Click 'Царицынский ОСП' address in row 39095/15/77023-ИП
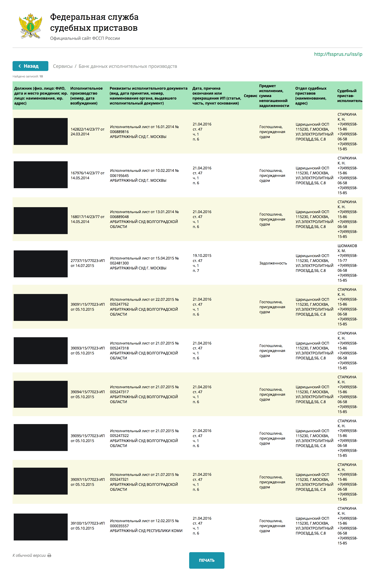This screenshot has height=588, width=376. pos(314,438)
